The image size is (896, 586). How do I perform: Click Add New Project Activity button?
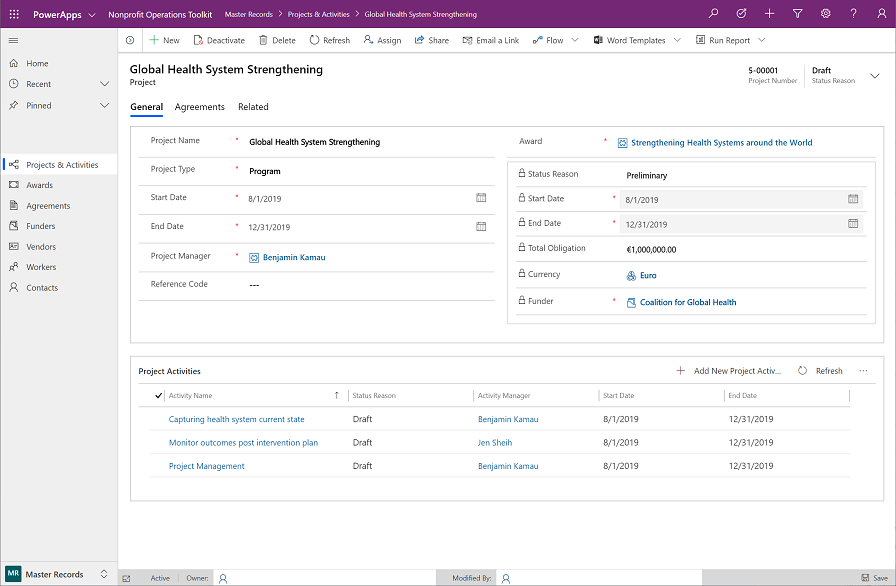730,371
